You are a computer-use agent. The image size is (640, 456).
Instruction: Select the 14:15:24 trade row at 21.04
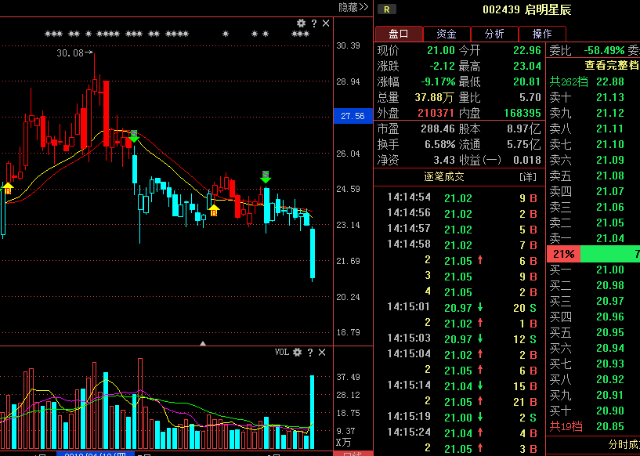[x=462, y=433]
